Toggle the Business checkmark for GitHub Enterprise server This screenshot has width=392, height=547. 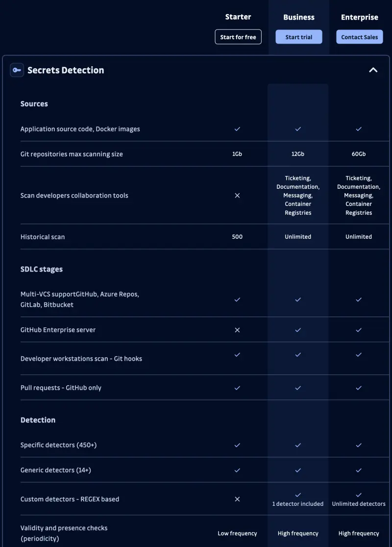pyautogui.click(x=298, y=330)
